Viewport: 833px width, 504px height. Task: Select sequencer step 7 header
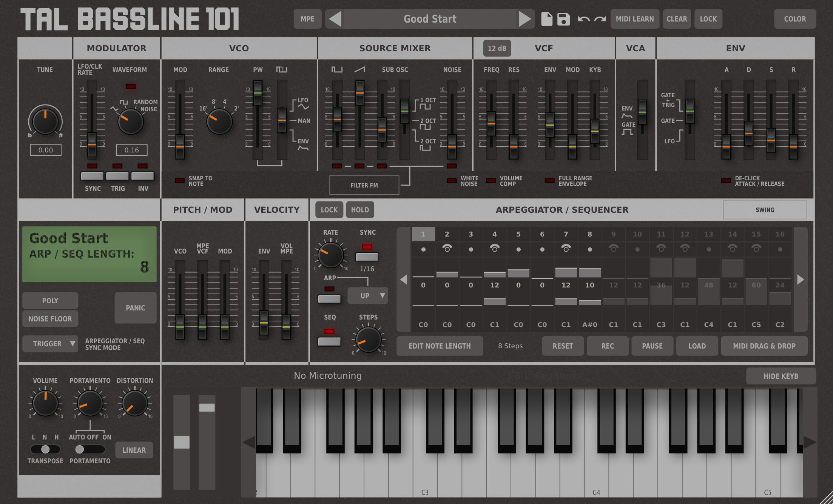(x=566, y=234)
